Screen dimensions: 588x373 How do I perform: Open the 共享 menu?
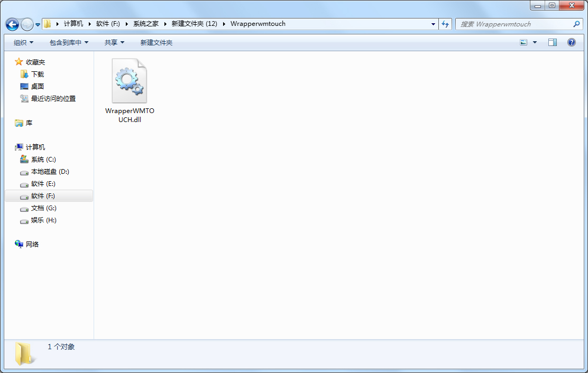pyautogui.click(x=114, y=42)
